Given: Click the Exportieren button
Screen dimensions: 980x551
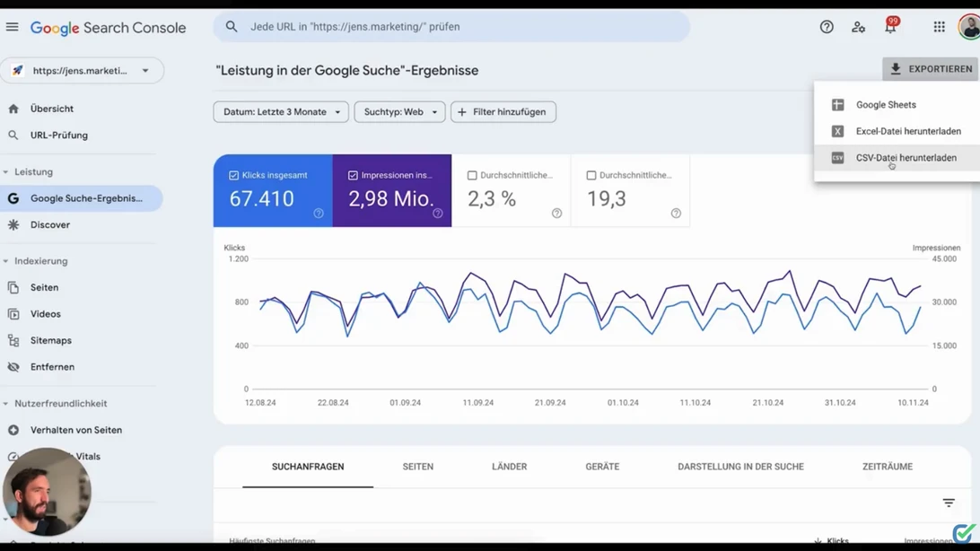Looking at the screenshot, I should (x=930, y=69).
